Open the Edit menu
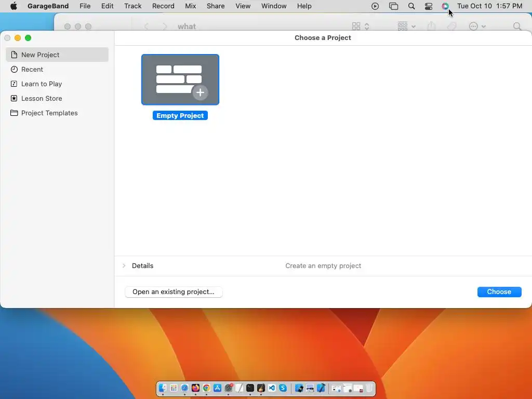This screenshot has height=399, width=532. (x=107, y=6)
